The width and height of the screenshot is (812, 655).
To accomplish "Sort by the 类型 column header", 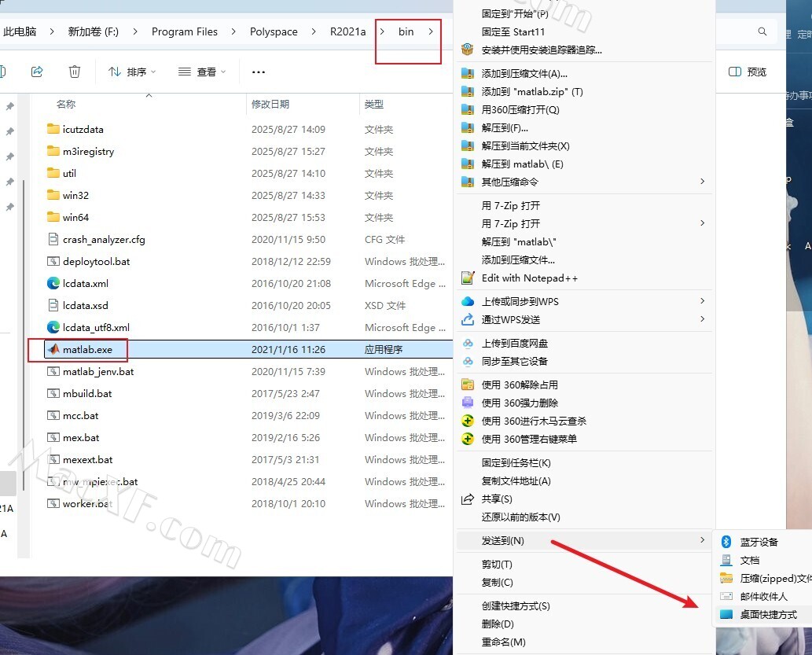I will click(374, 104).
